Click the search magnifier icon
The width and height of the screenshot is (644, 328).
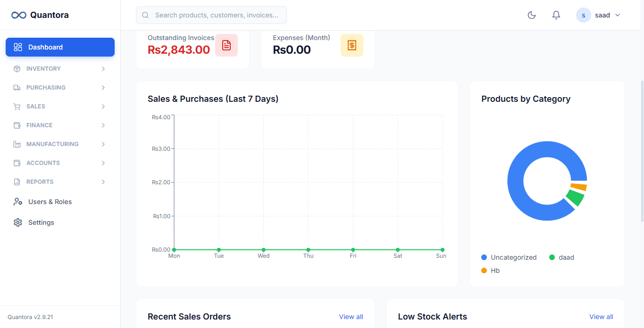145,15
